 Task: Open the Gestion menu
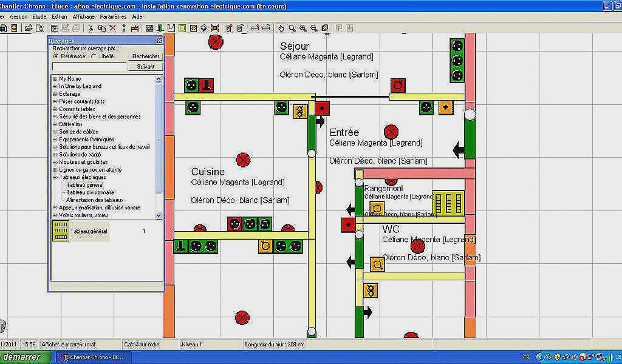click(x=19, y=16)
